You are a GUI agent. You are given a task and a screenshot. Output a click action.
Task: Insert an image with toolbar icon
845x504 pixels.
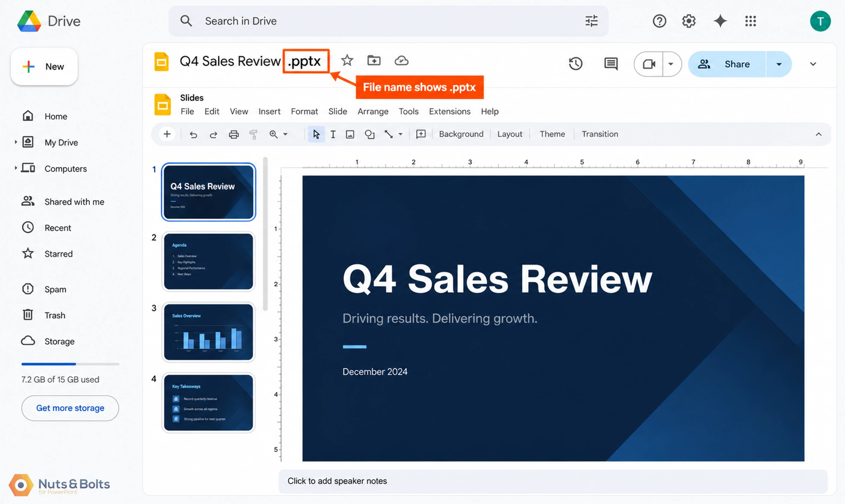[x=350, y=134]
